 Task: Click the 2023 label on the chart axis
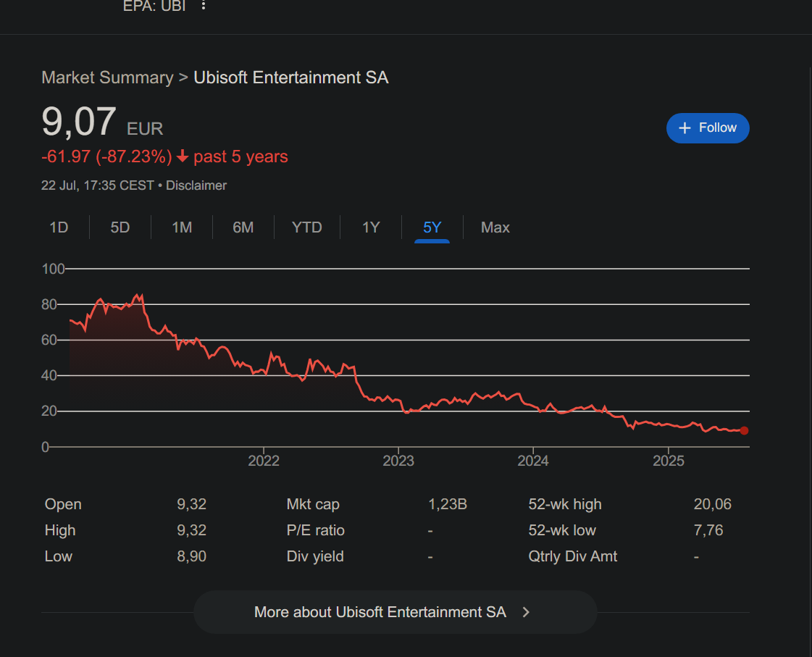click(x=398, y=461)
